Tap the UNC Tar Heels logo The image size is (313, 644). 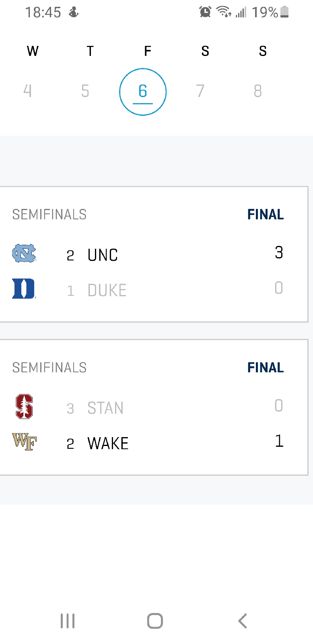(24, 254)
